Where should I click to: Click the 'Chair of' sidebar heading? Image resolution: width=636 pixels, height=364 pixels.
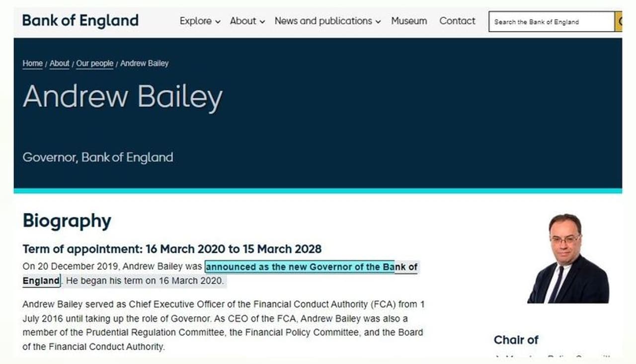(x=516, y=340)
